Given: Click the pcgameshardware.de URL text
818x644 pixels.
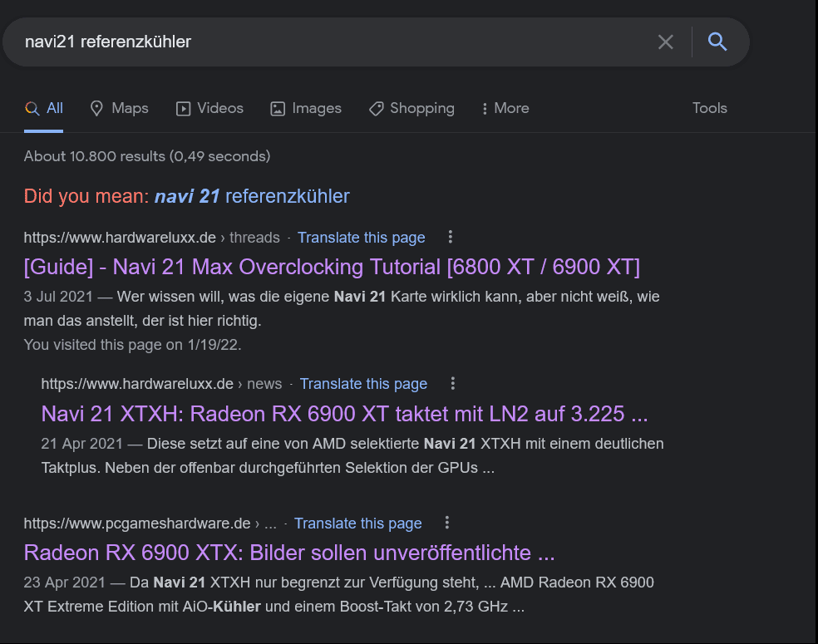Looking at the screenshot, I should [150, 524].
